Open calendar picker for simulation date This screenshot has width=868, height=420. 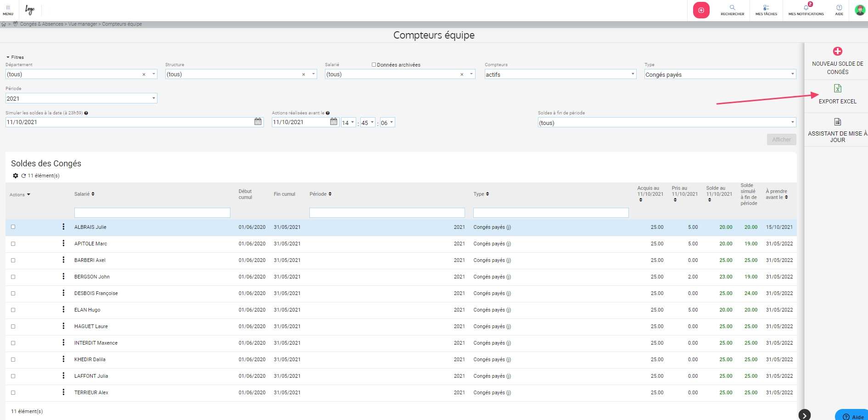pos(258,122)
